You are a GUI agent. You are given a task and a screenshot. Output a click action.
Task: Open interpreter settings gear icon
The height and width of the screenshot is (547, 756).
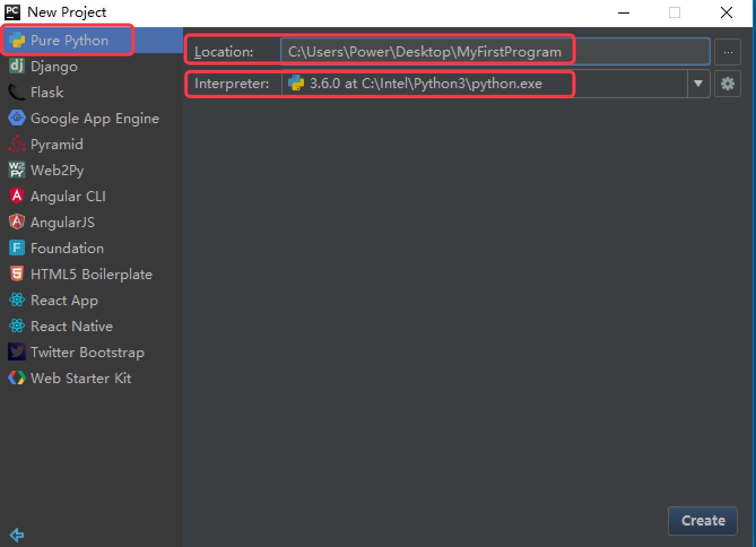click(x=727, y=84)
